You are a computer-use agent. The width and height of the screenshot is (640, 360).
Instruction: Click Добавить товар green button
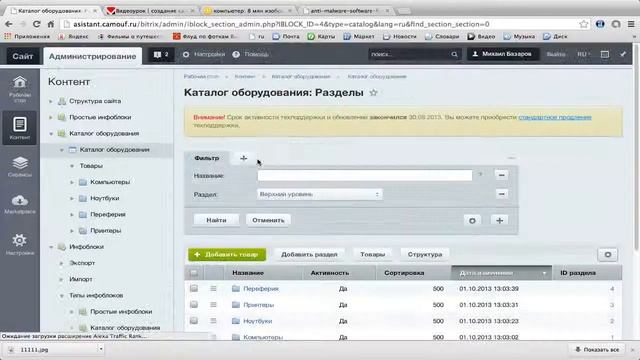pos(227,254)
